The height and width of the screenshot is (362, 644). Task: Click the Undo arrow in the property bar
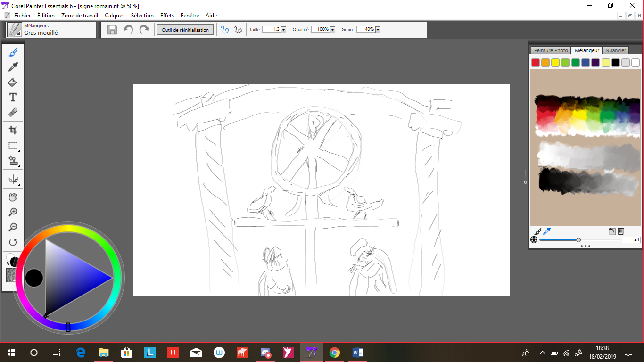pos(128,30)
